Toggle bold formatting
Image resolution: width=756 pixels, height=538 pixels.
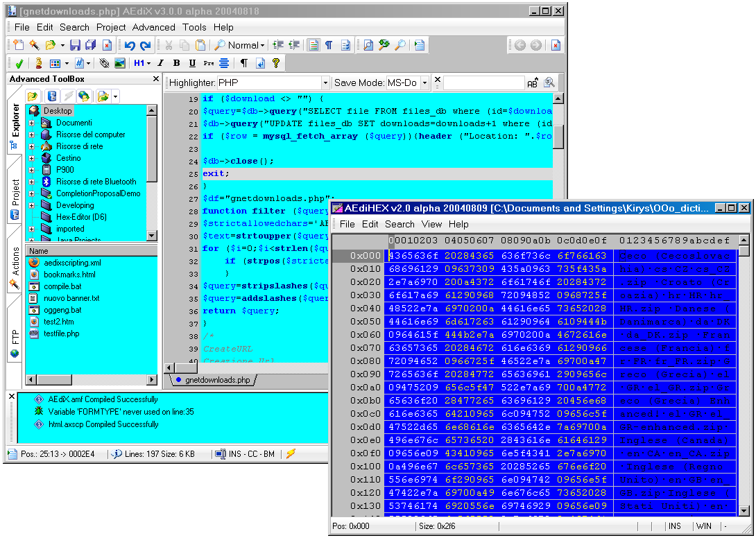[176, 63]
